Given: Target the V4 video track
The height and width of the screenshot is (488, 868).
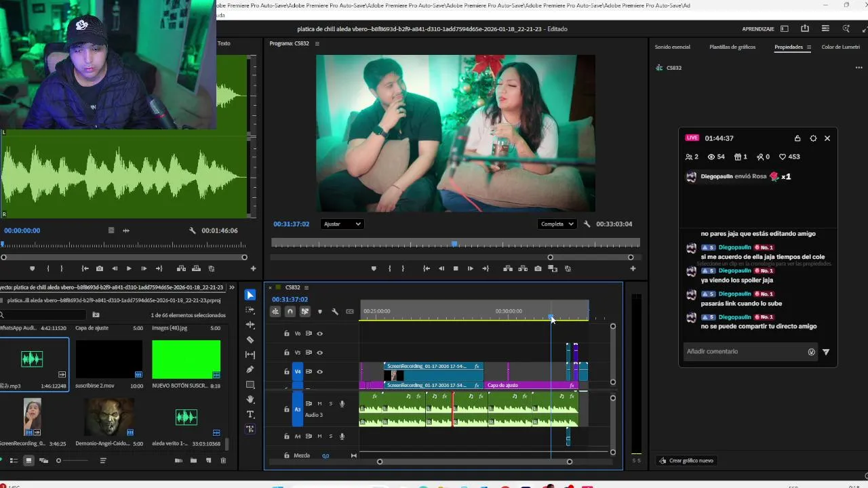Looking at the screenshot, I should pyautogui.click(x=298, y=371).
